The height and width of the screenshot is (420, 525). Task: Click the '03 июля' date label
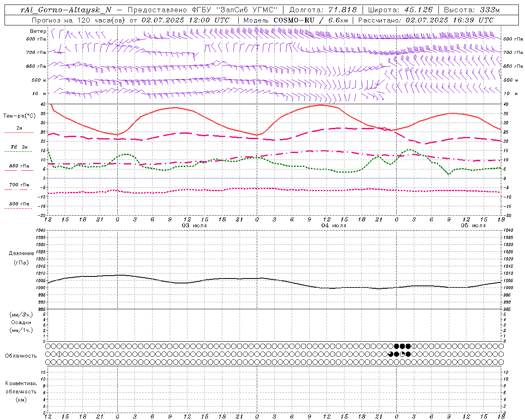point(194,226)
